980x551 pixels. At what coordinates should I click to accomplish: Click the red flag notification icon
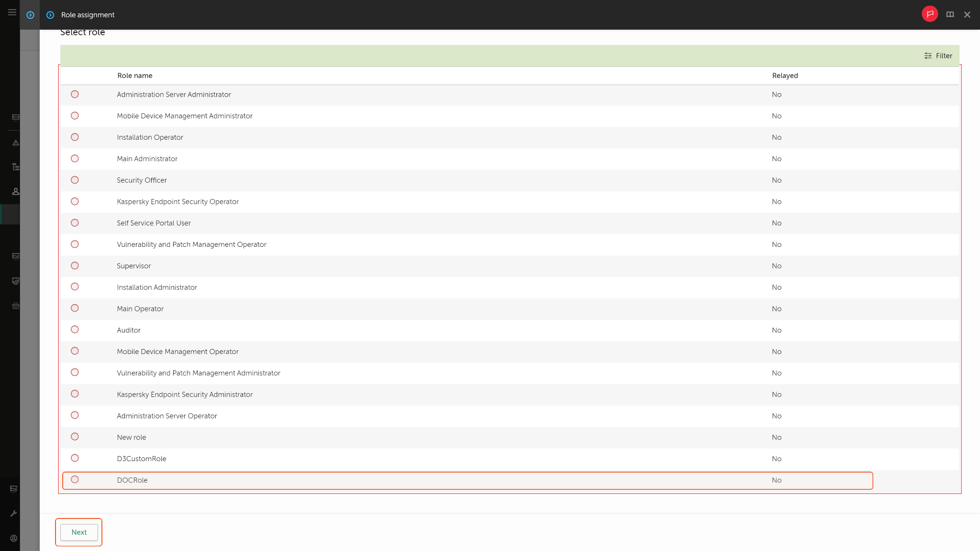pos(930,14)
